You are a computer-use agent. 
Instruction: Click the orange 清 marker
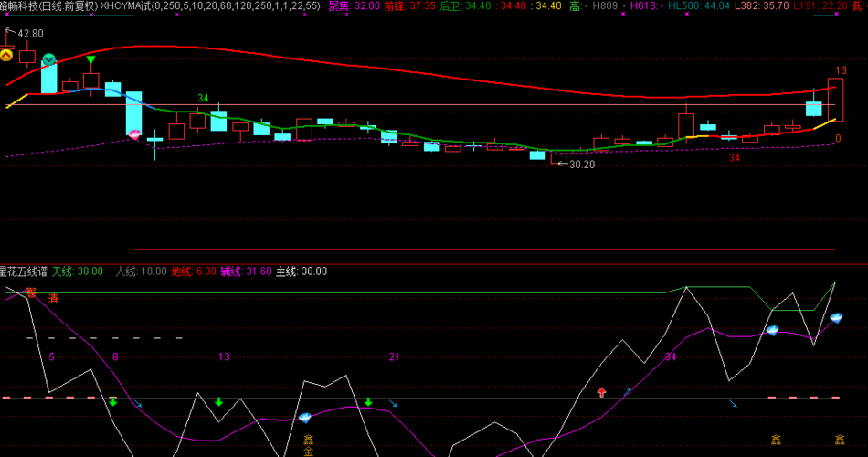[x=53, y=299]
